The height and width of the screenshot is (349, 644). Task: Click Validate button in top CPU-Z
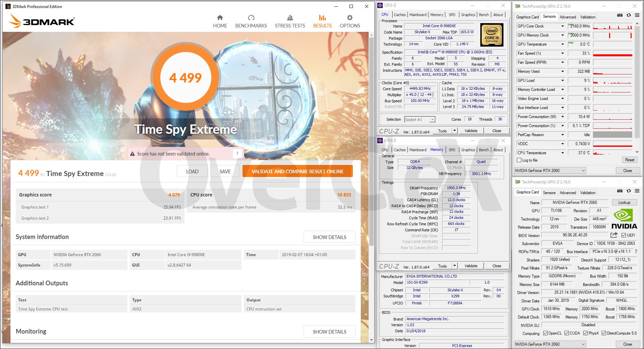[x=471, y=131]
